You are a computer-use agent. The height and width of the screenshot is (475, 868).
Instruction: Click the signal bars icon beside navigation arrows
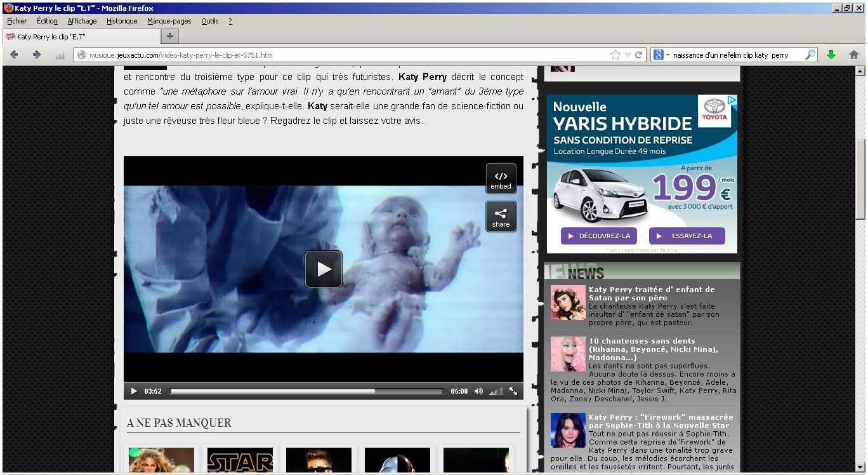pyautogui.click(x=60, y=55)
